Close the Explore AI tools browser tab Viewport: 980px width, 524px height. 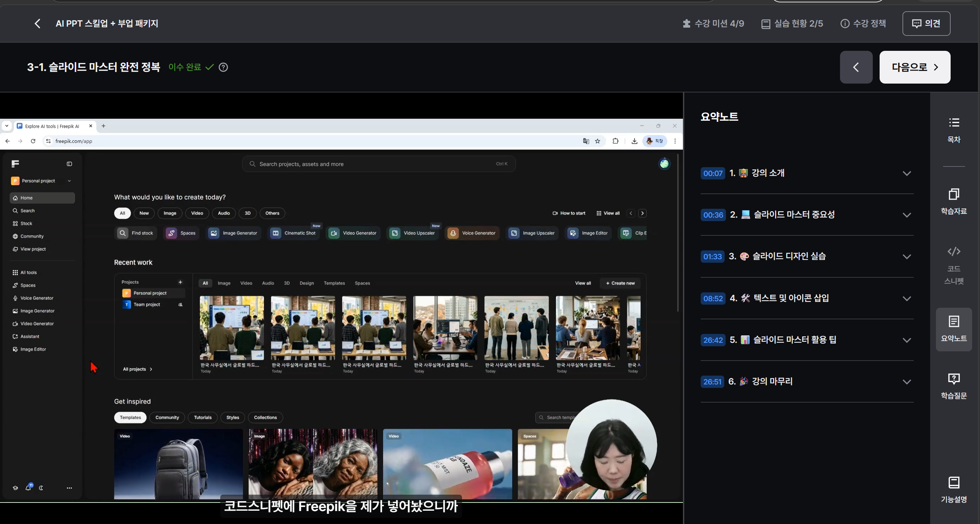point(90,126)
